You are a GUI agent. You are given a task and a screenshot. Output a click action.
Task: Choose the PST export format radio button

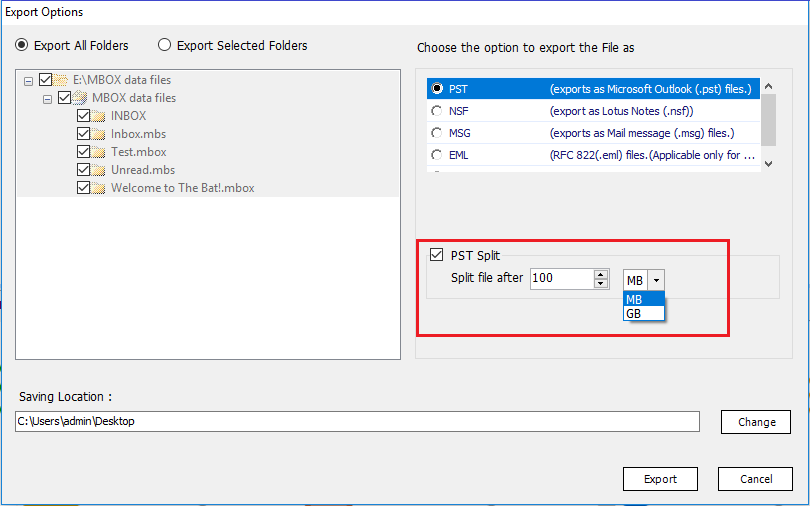(437, 88)
